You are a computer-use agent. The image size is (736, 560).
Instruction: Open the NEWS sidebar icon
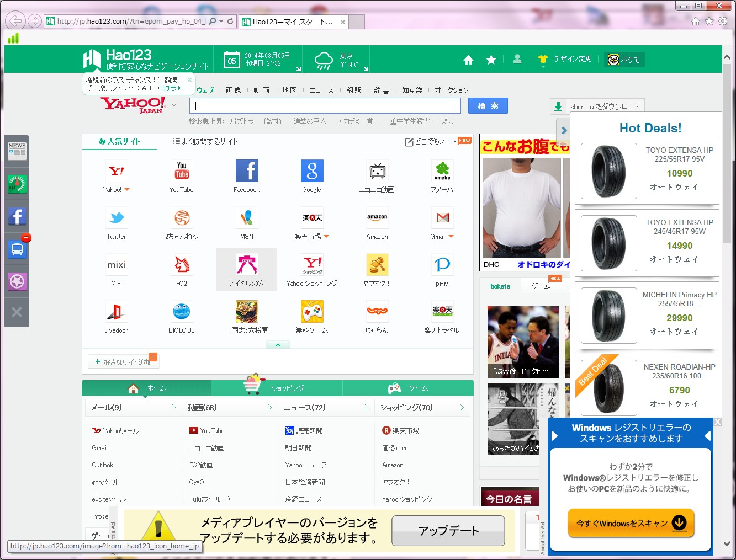pos(17,151)
